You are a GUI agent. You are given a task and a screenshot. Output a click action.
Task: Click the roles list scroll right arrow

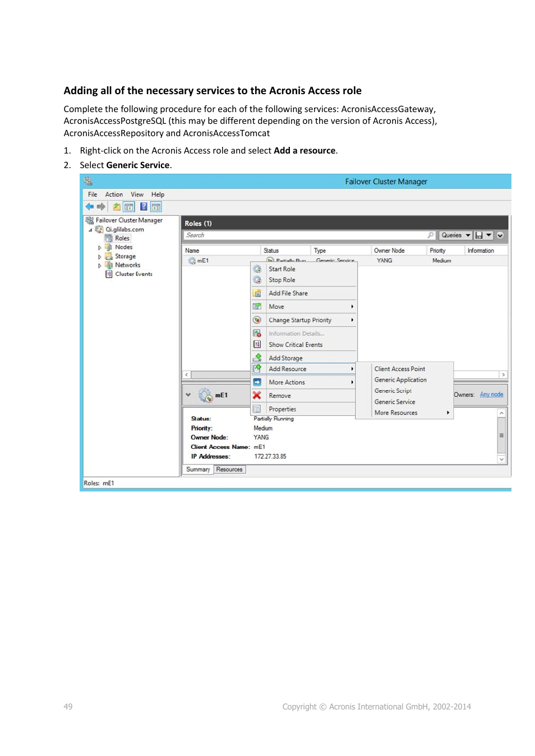503,374
